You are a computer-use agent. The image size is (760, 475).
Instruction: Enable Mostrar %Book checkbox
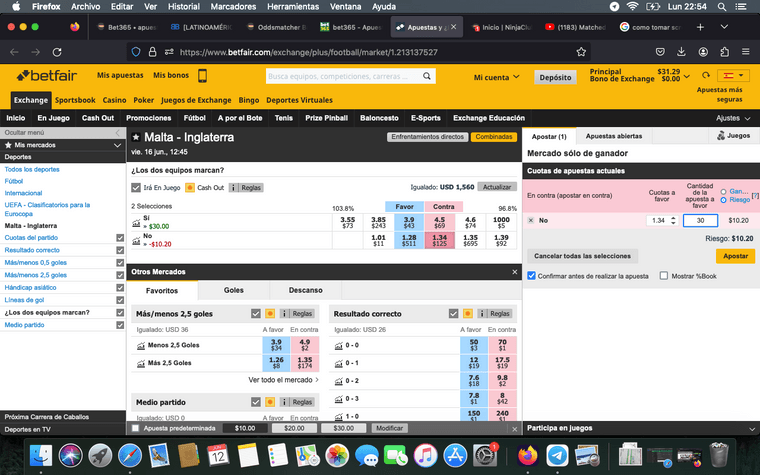pyautogui.click(x=664, y=276)
